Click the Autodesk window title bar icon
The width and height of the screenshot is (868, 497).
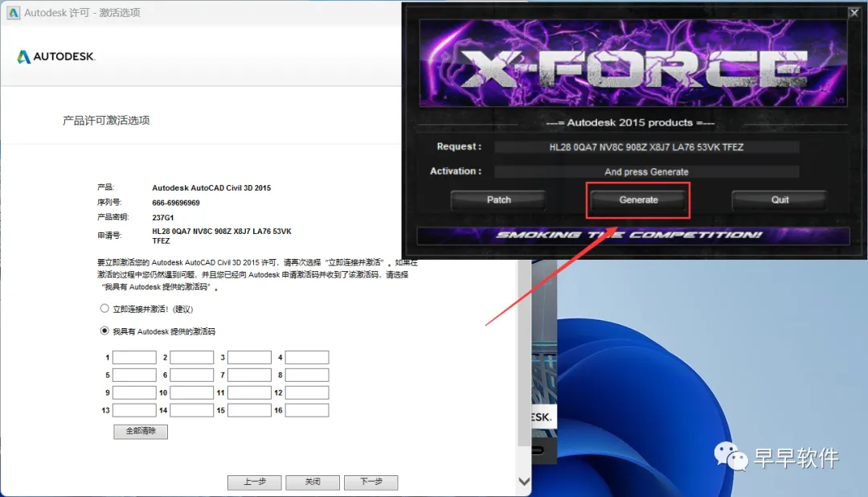pos(14,12)
